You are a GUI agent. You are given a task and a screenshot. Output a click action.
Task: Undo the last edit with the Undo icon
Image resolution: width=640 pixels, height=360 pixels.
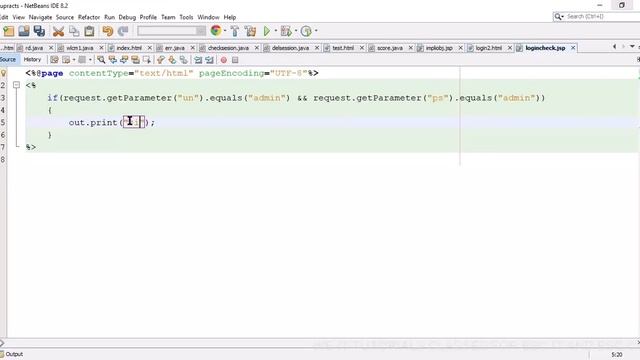(x=107, y=31)
